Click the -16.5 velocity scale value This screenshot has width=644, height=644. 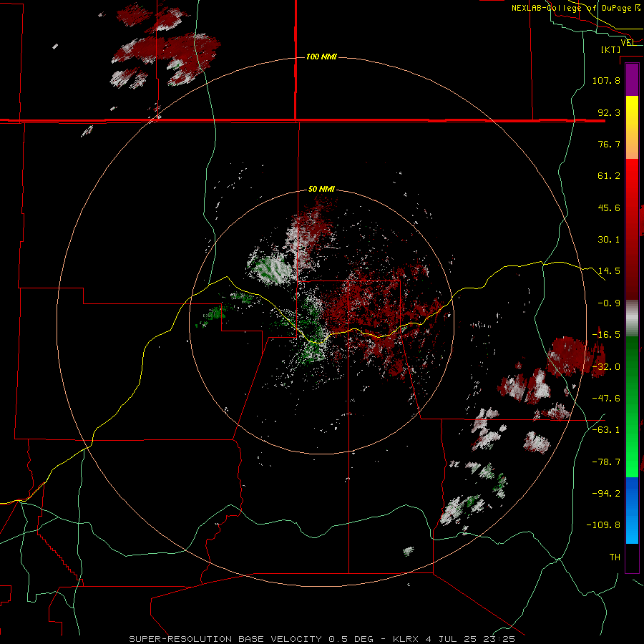pyautogui.click(x=606, y=335)
